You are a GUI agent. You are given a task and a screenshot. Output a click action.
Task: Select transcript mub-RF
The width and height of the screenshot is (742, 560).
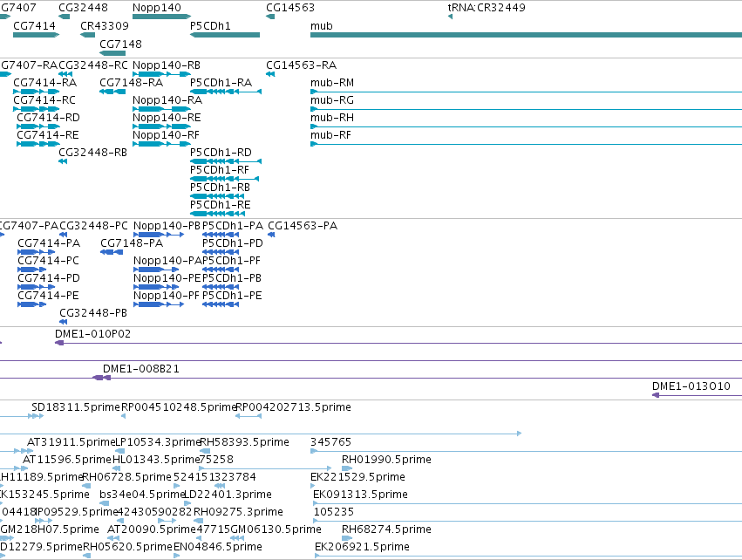526,145
